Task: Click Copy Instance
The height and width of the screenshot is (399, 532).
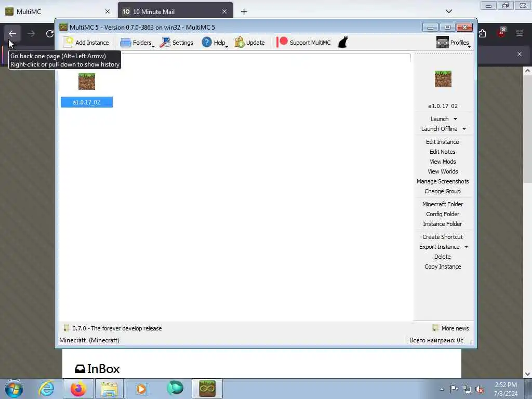Action: coord(443,267)
